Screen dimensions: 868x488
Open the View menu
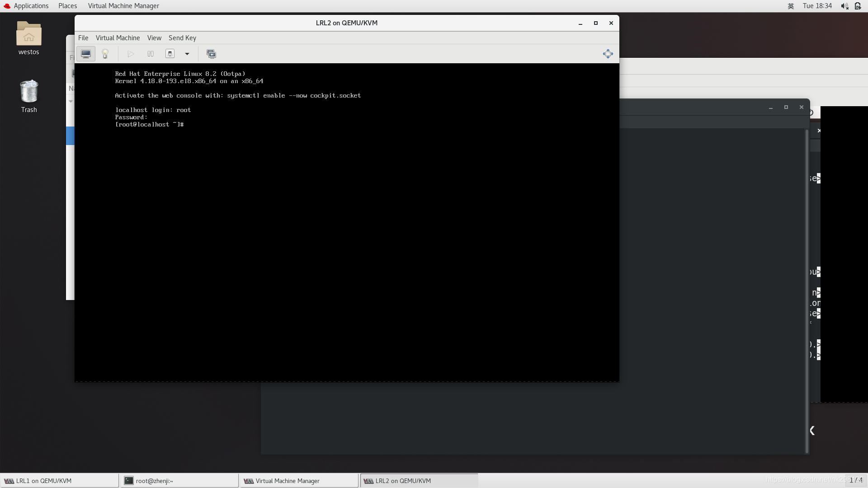coord(154,38)
